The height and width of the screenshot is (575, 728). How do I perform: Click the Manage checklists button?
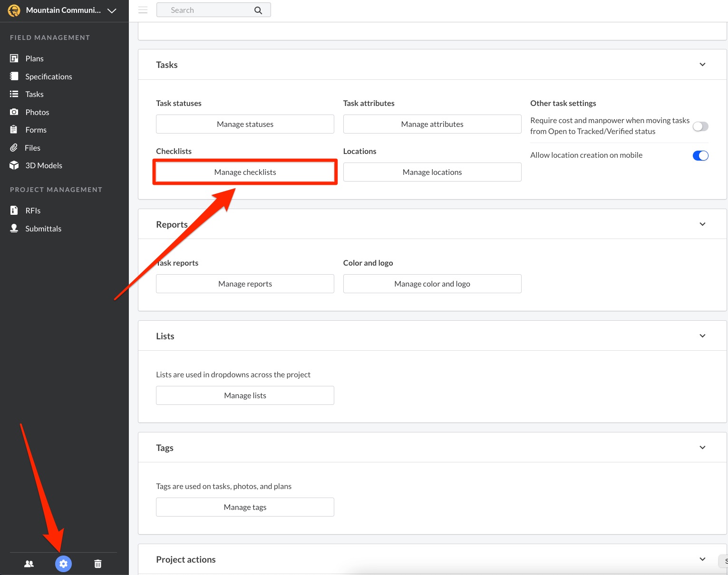[245, 172]
